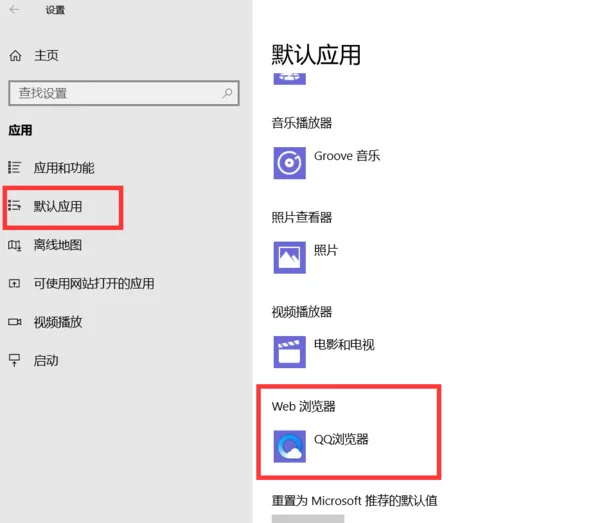
Task: Click the search magnifier icon
Action: point(227,93)
